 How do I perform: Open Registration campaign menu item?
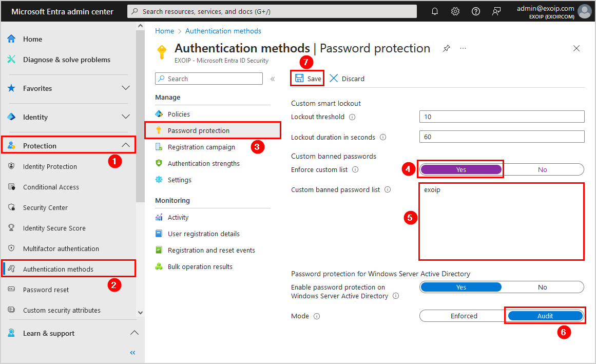[x=201, y=147]
